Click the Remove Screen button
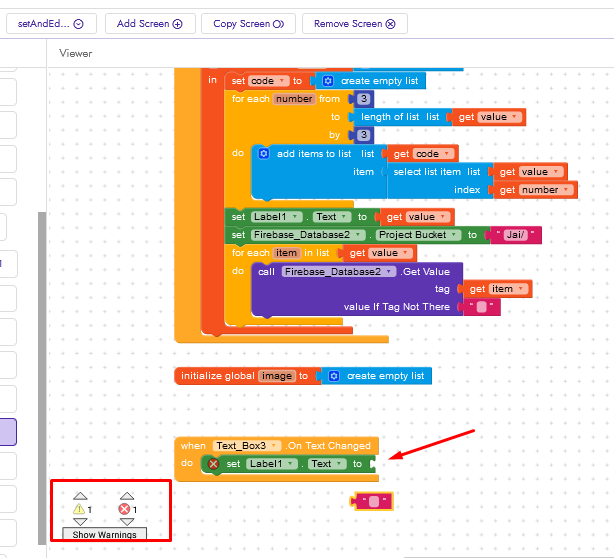 [x=354, y=24]
